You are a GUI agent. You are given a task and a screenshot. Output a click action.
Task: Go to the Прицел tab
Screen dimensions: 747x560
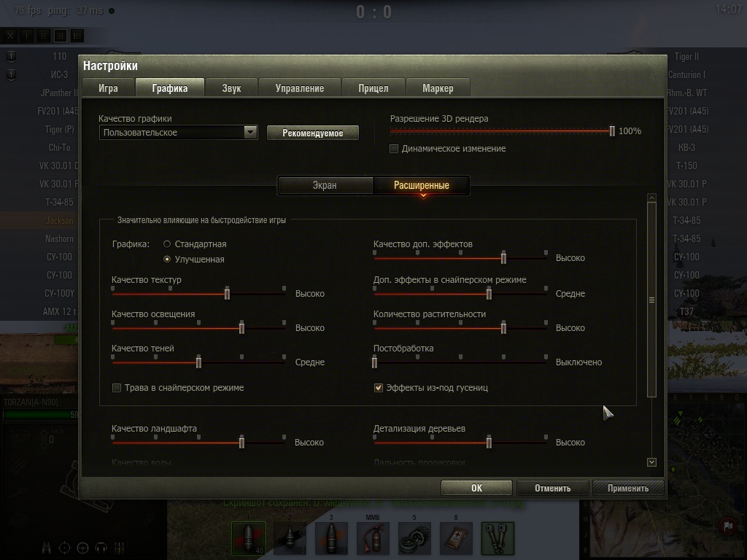click(x=373, y=88)
